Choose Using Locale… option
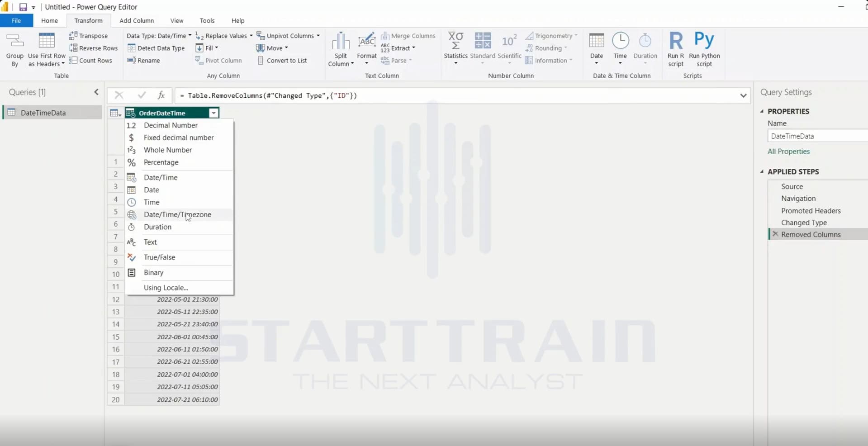 tap(180, 288)
